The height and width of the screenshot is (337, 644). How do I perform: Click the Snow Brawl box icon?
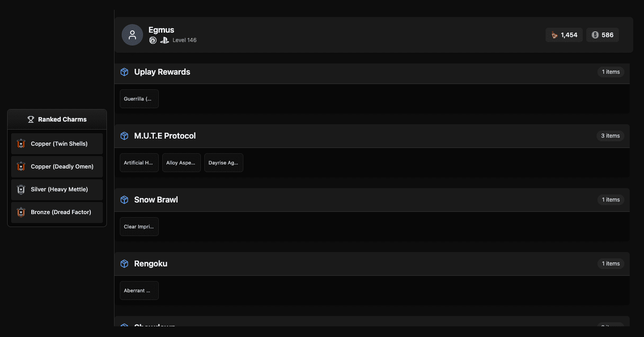pyautogui.click(x=124, y=200)
